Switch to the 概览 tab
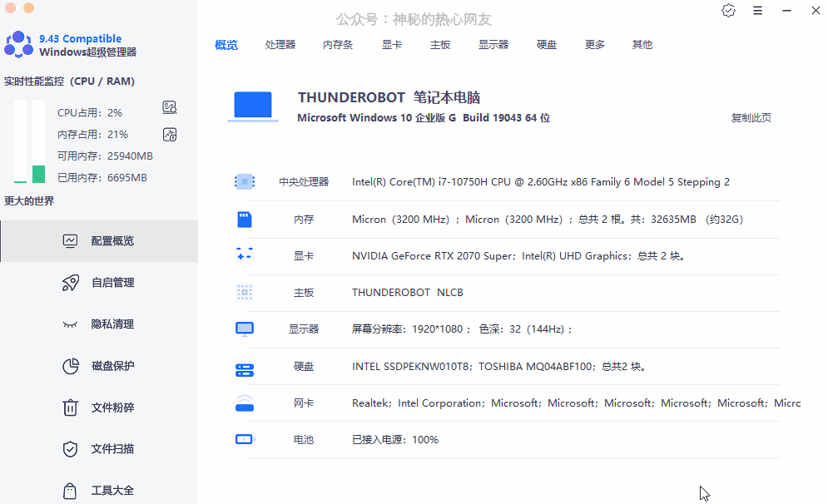The width and height of the screenshot is (828, 504). point(226,45)
